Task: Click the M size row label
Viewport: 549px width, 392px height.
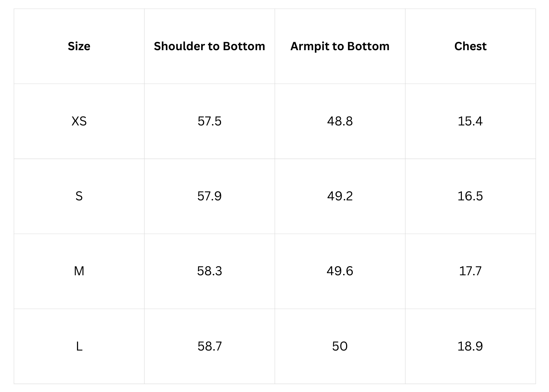Action: [79, 271]
